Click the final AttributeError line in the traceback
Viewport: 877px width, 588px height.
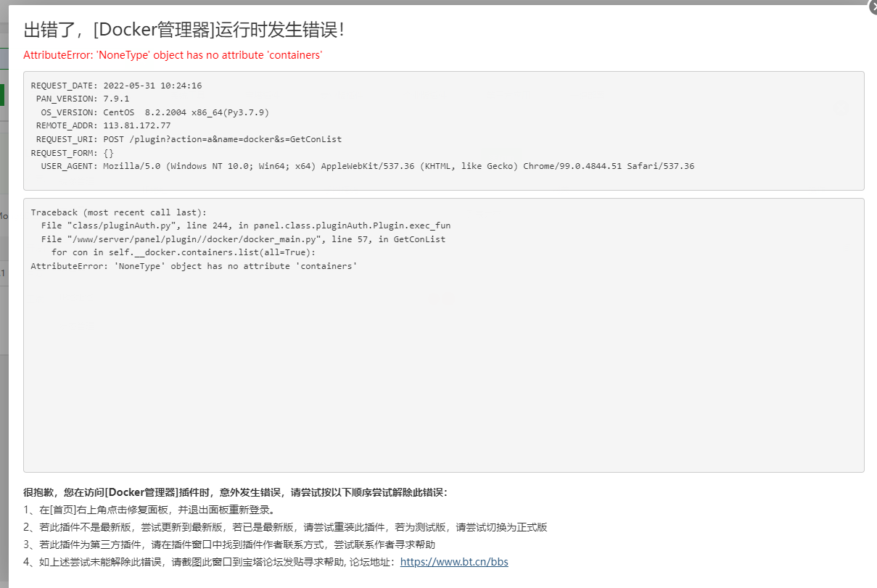pyautogui.click(x=194, y=266)
